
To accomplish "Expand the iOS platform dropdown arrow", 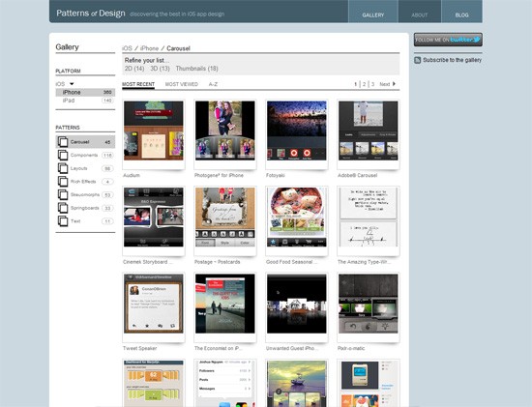I will (72, 84).
